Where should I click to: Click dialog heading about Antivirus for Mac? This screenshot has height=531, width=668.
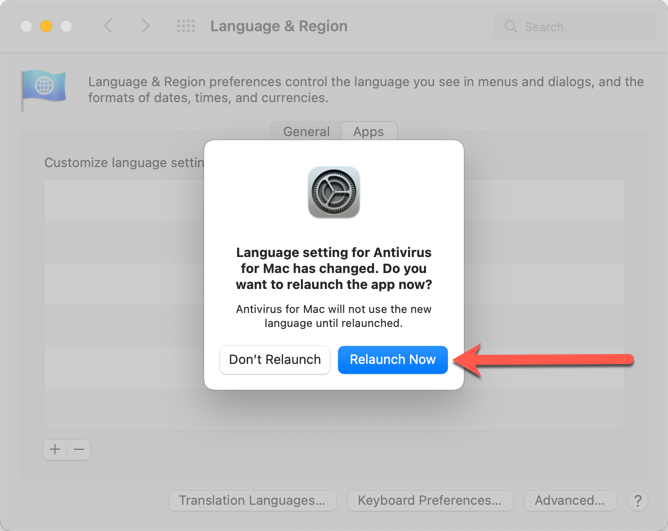click(x=334, y=268)
